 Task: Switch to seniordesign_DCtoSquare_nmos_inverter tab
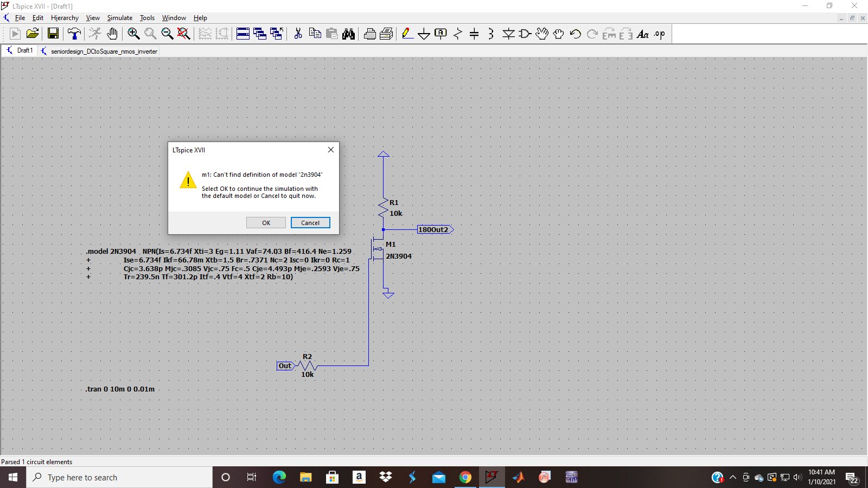coord(99,52)
